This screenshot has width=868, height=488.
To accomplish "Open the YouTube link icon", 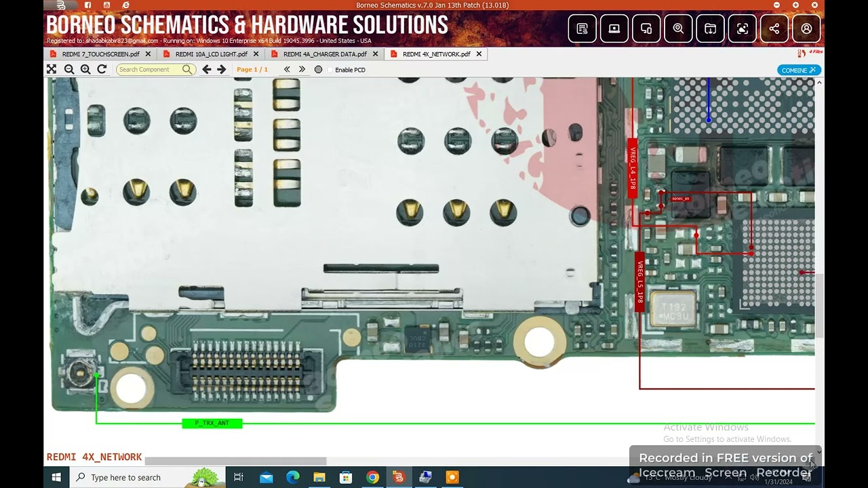I will point(107,5).
